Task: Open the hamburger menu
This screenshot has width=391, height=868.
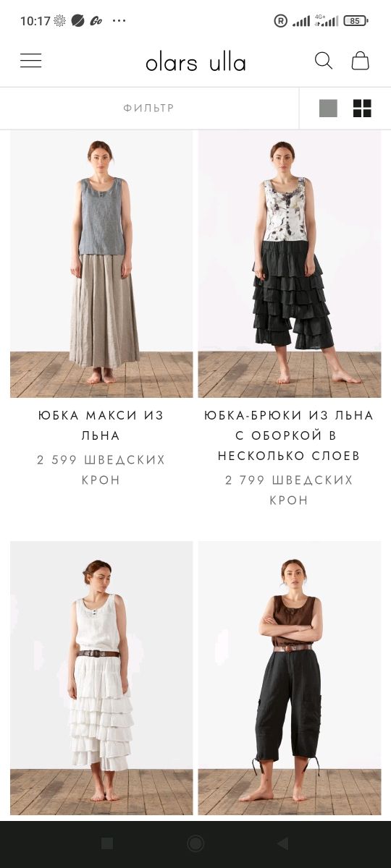Action: 30,61
